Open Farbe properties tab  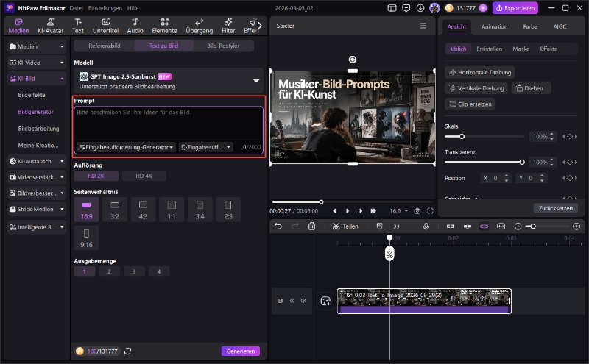pos(530,26)
